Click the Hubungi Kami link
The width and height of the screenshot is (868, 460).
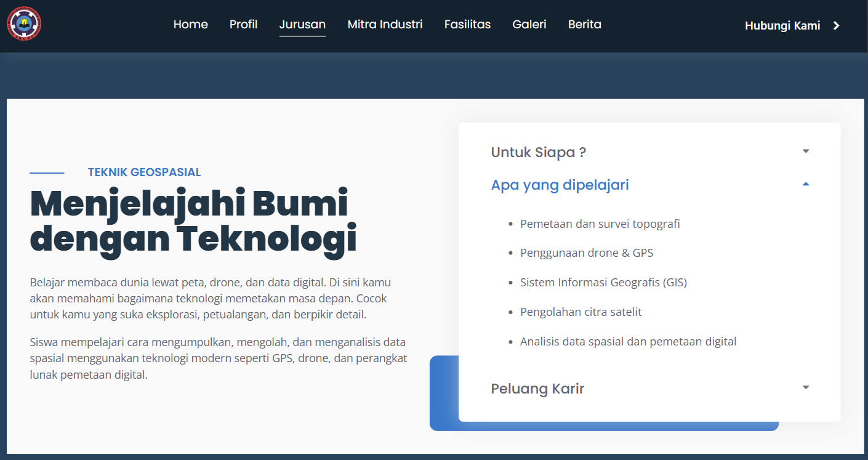click(782, 26)
